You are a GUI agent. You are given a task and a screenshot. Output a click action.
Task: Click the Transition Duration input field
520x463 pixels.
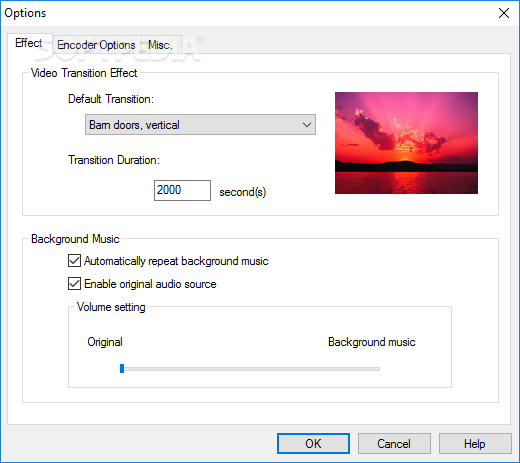coord(182,190)
